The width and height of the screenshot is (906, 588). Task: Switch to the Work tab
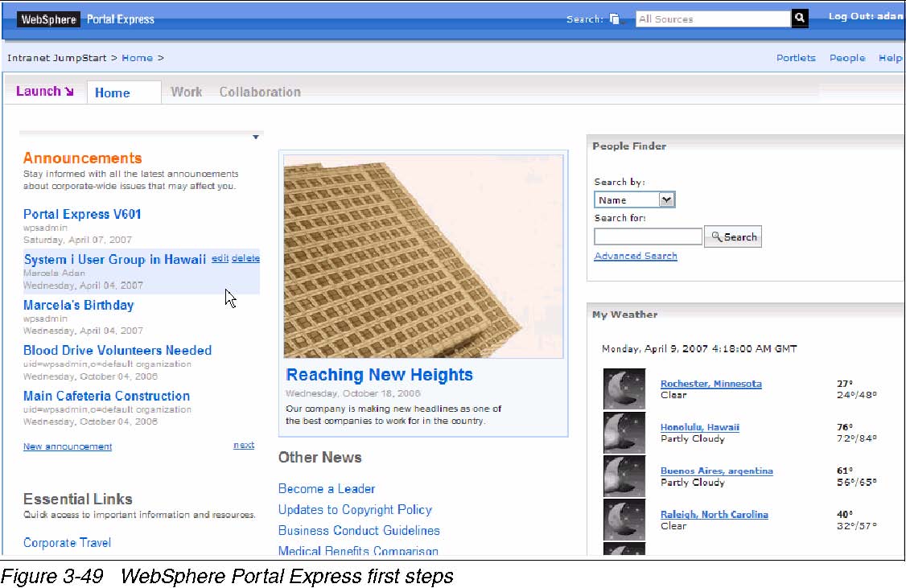point(186,92)
